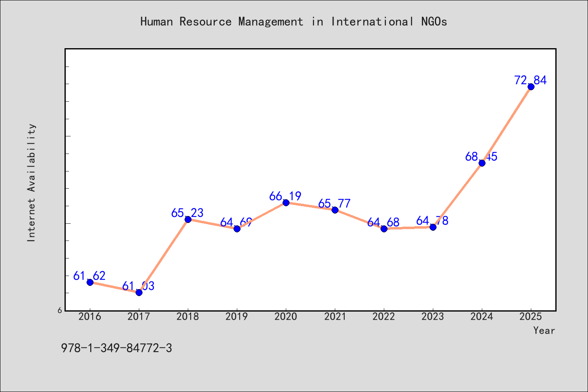The height and width of the screenshot is (392, 588).
Task: Click the value label 65.77
Action: (334, 203)
